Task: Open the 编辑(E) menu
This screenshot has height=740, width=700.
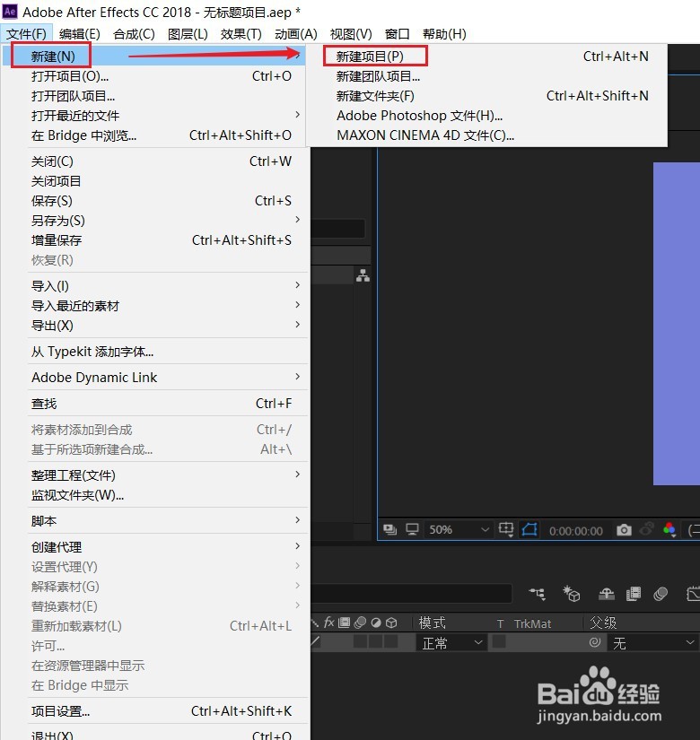Action: click(80, 34)
